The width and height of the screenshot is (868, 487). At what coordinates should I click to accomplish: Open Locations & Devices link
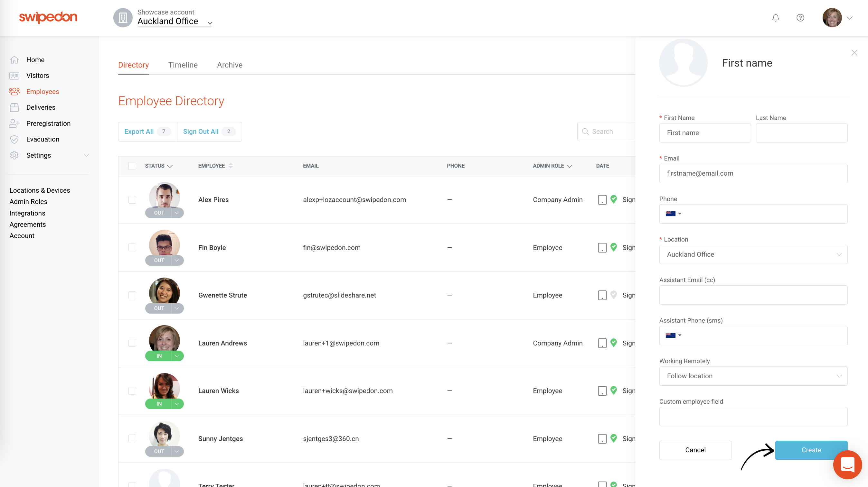40,190
